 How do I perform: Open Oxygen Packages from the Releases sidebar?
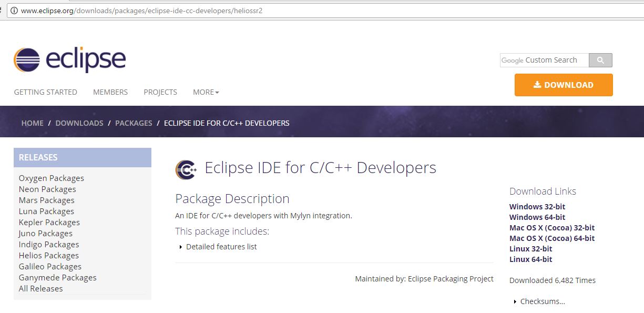51,178
